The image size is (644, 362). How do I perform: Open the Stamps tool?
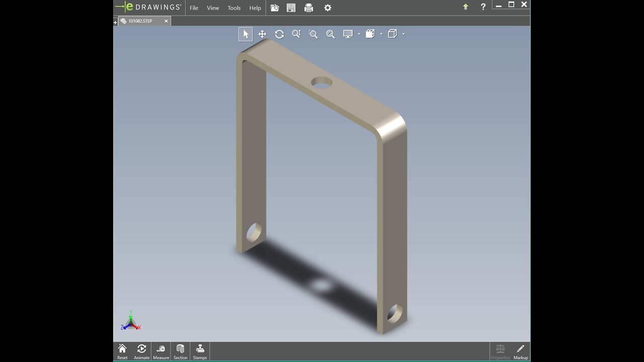click(200, 351)
